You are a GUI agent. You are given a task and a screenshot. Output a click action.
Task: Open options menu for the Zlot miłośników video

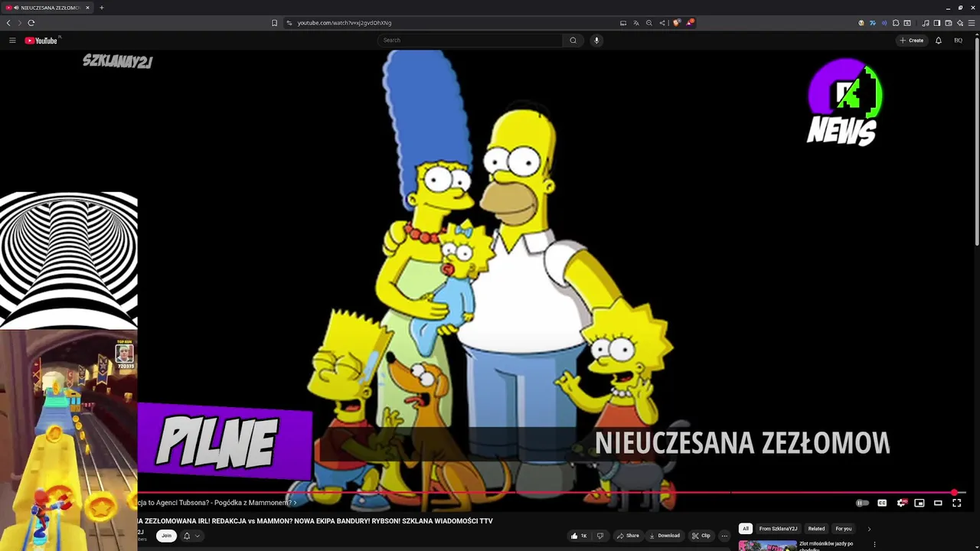[874, 545]
